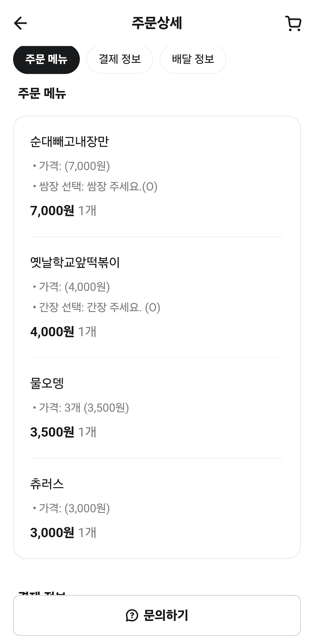
Task: Click the 주문상세 page title
Action: 157,23
